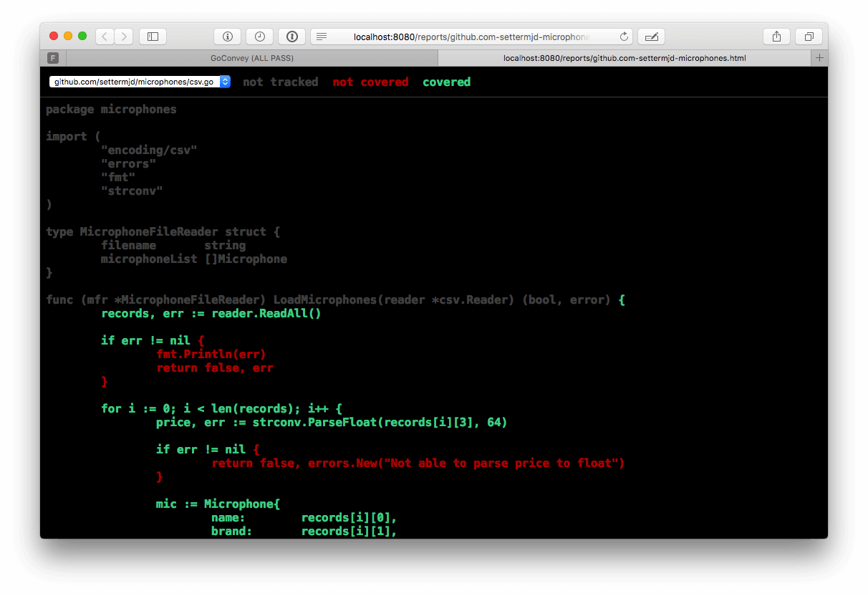Click the uncovered 'return false, err' line

[215, 368]
